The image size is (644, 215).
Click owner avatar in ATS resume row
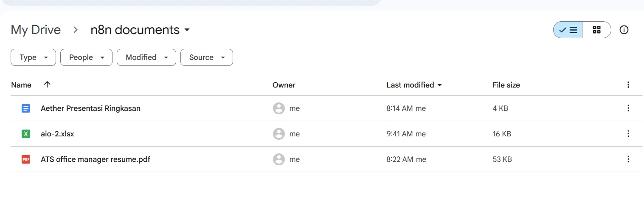pyautogui.click(x=278, y=159)
